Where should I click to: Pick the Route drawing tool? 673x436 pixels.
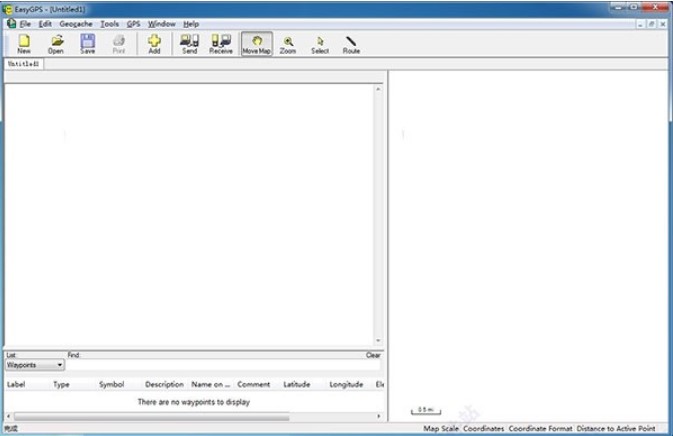[351, 44]
